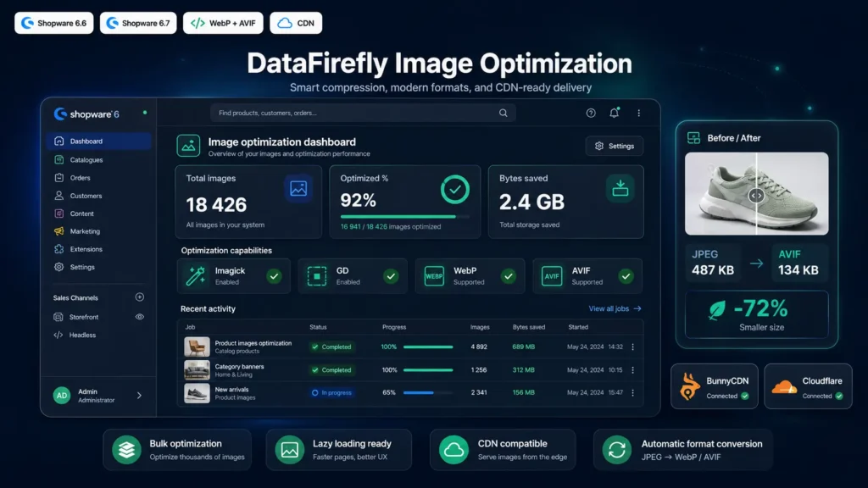868x488 pixels.
Task: Click In progress status of New arrivals
Action: pyautogui.click(x=331, y=393)
